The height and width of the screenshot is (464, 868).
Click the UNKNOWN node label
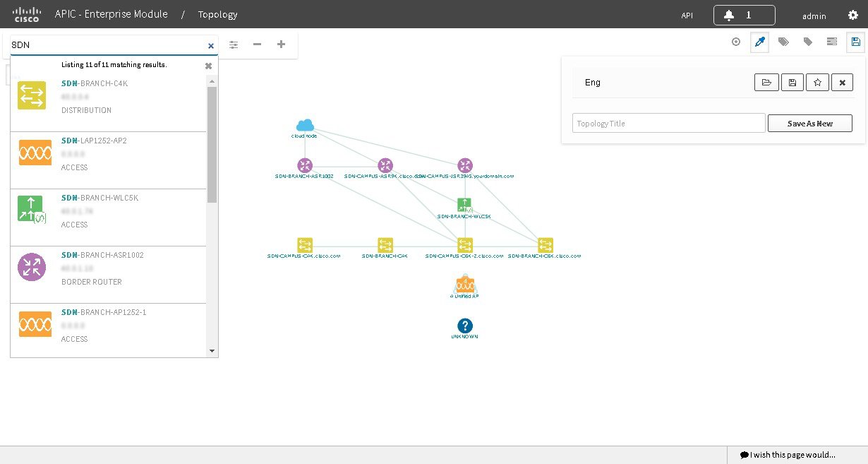point(464,337)
